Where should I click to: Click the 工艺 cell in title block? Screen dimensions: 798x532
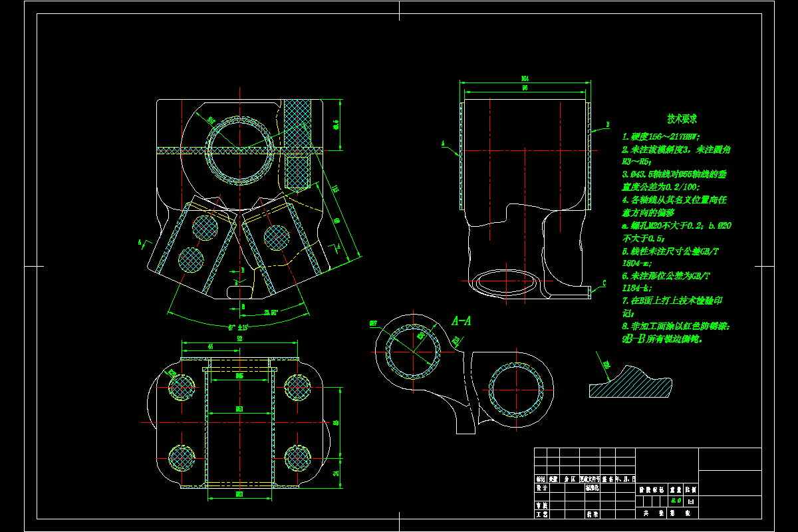point(542,514)
